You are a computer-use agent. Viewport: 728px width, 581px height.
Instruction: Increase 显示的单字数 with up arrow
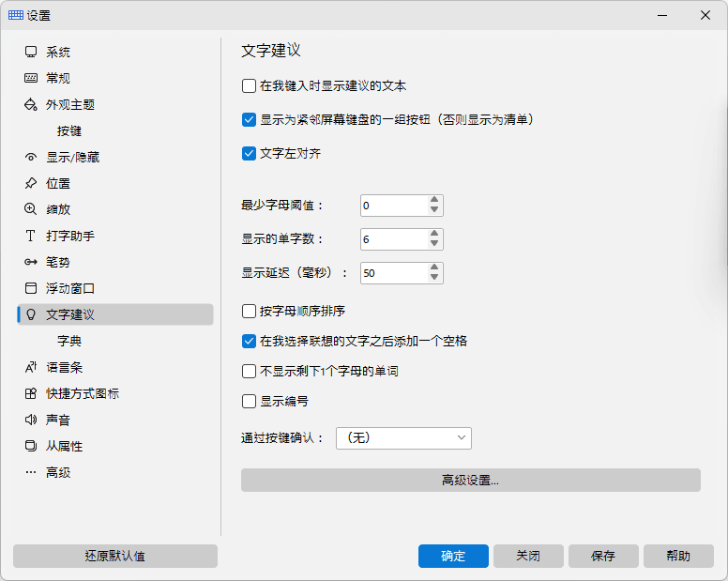pyautogui.click(x=434, y=234)
